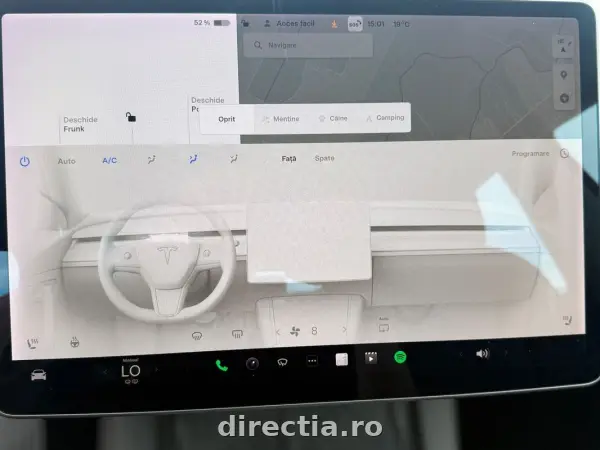
Task: Select Camping mode
Action: pos(385,118)
